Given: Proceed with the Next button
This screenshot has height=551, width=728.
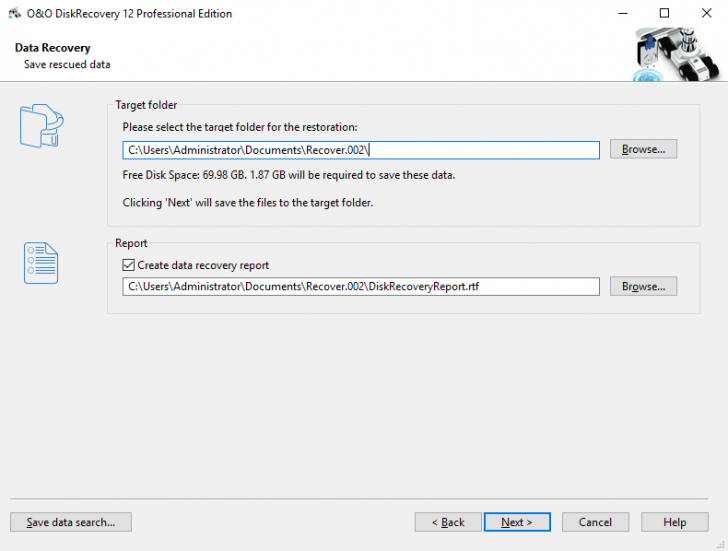Looking at the screenshot, I should [x=517, y=522].
